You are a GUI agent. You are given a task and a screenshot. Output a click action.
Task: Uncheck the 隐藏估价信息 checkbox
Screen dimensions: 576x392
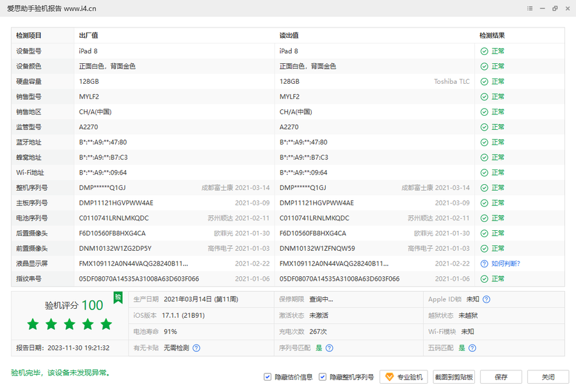point(268,377)
